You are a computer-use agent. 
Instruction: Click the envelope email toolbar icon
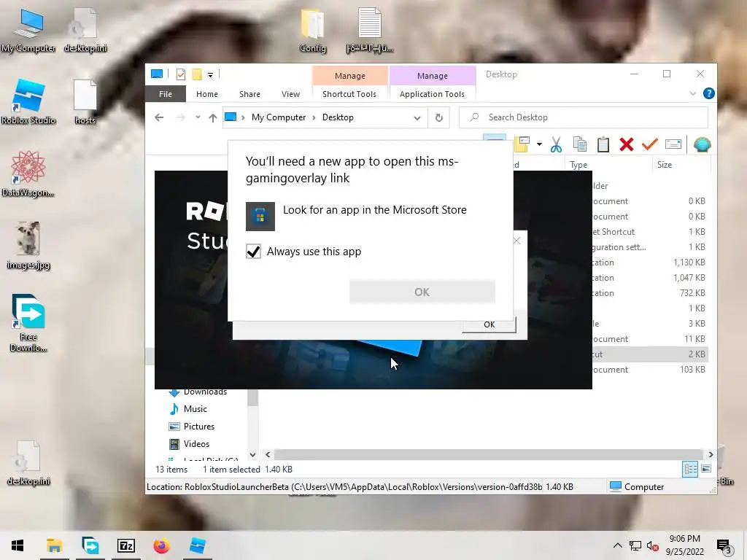click(673, 144)
